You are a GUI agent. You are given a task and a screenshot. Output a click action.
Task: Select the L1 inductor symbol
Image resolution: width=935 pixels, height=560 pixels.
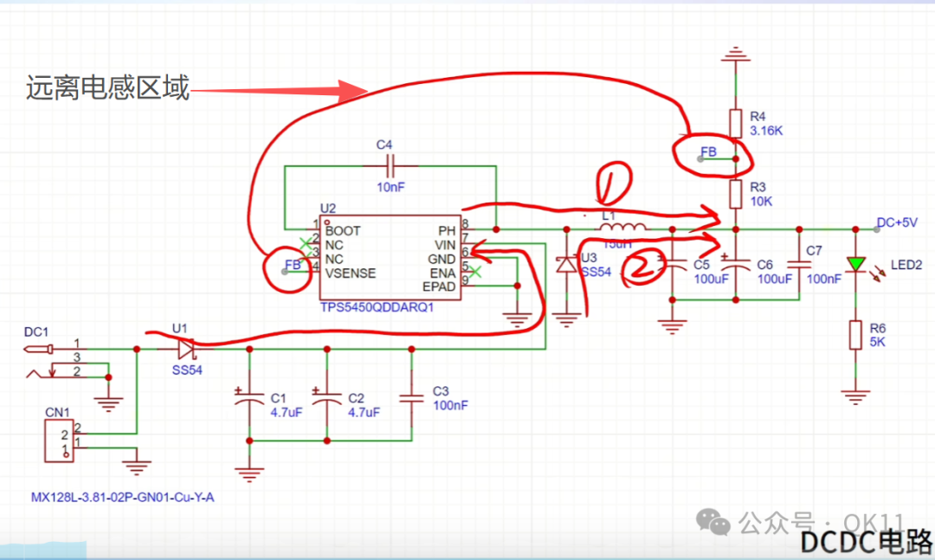click(622, 228)
